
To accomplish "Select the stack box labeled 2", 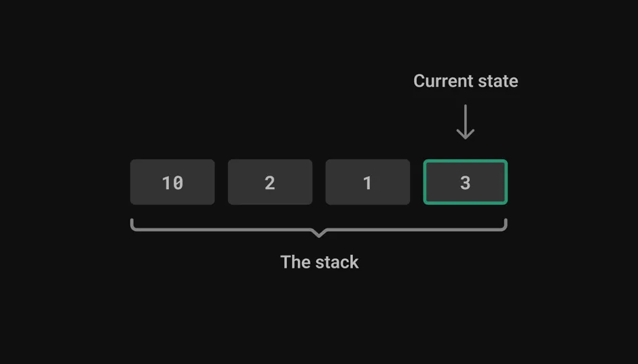I will click(270, 182).
